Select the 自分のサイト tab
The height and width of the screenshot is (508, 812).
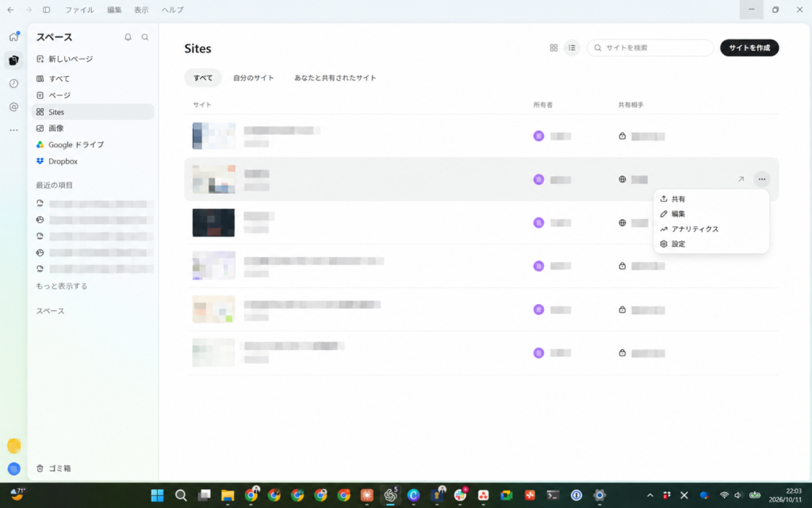(x=253, y=78)
